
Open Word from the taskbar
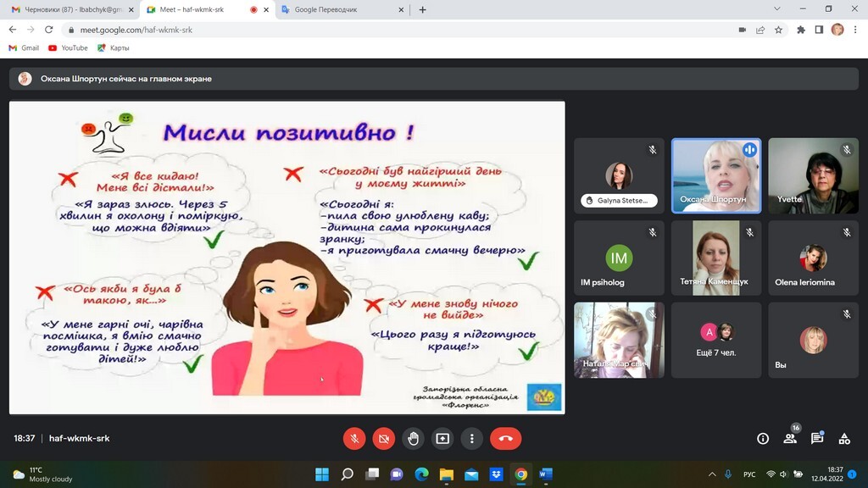pos(546,474)
